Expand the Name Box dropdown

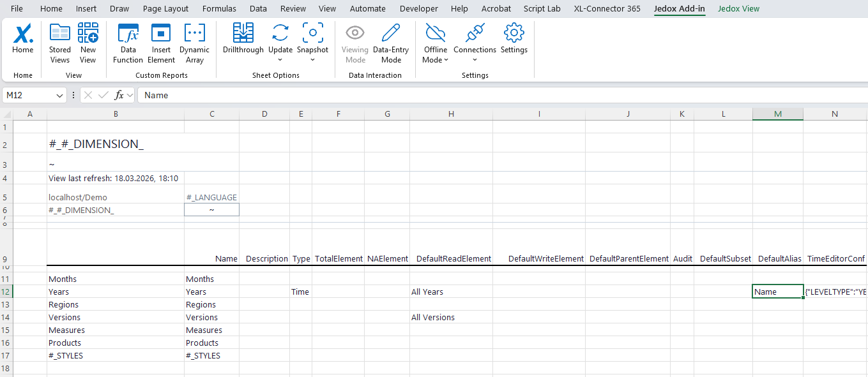(x=60, y=95)
